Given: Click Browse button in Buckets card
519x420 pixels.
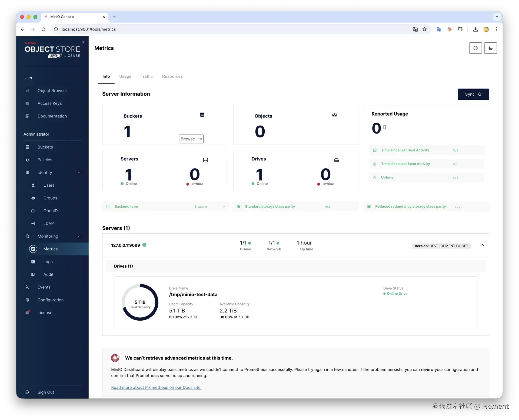Looking at the screenshot, I should (191, 139).
